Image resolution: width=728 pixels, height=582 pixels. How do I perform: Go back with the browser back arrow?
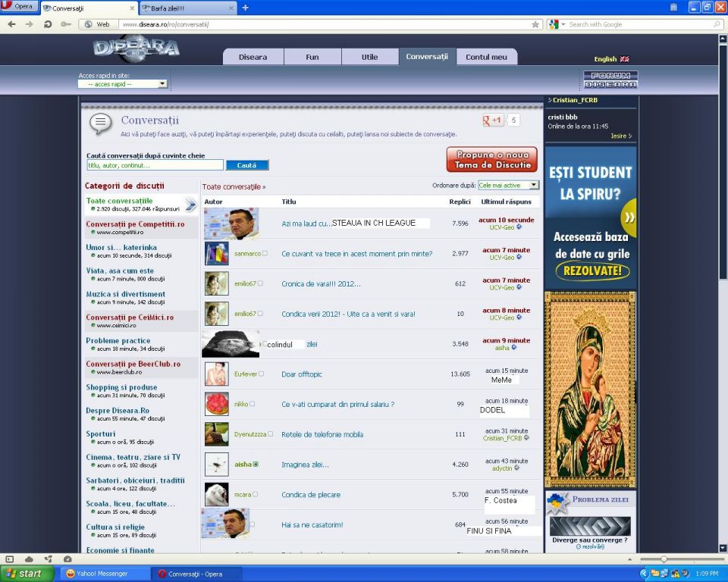[x=11, y=24]
